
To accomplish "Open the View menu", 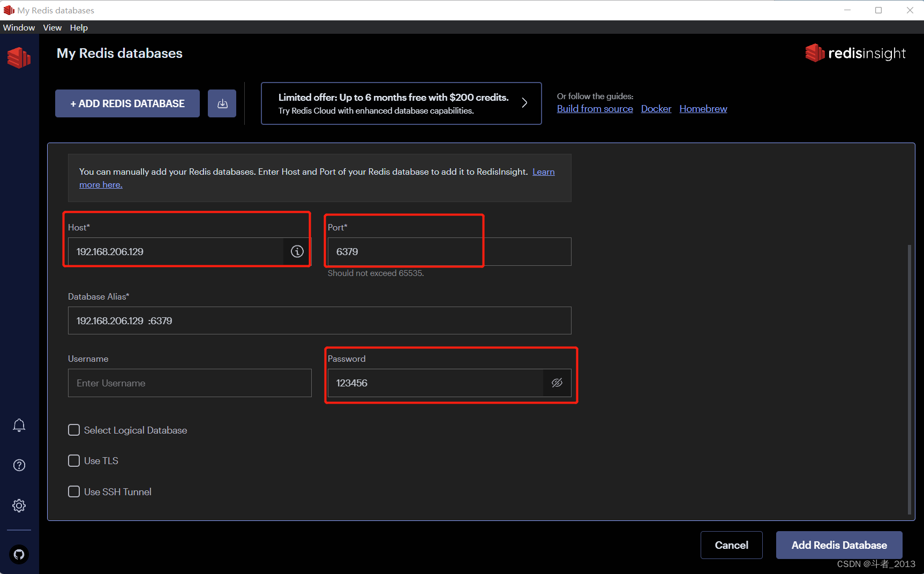I will point(52,27).
